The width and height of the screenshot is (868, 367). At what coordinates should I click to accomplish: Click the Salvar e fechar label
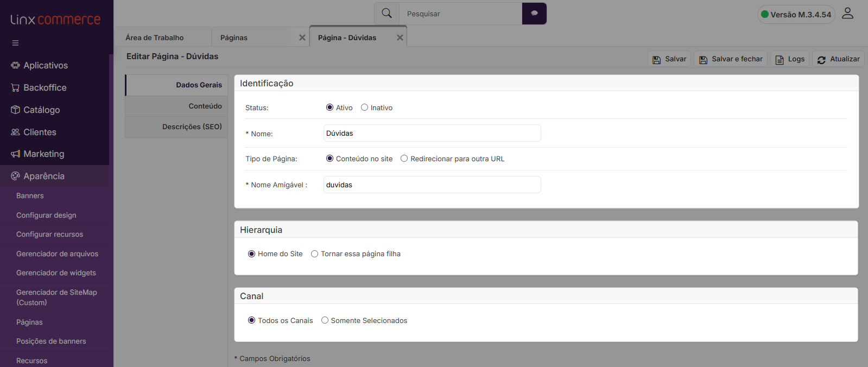coord(737,59)
